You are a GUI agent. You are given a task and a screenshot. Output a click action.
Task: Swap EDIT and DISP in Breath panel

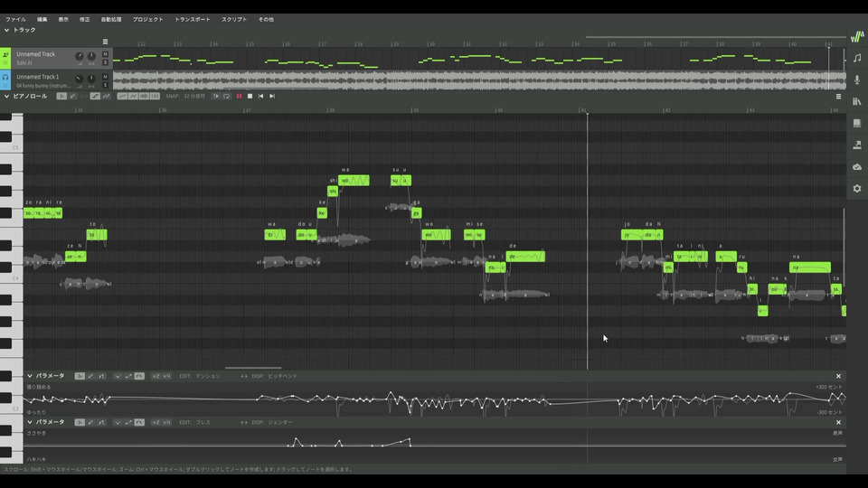244,422
